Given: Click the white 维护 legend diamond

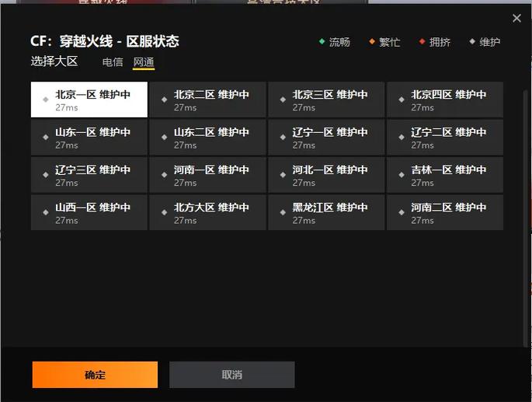Looking at the screenshot, I should pyautogui.click(x=472, y=41).
